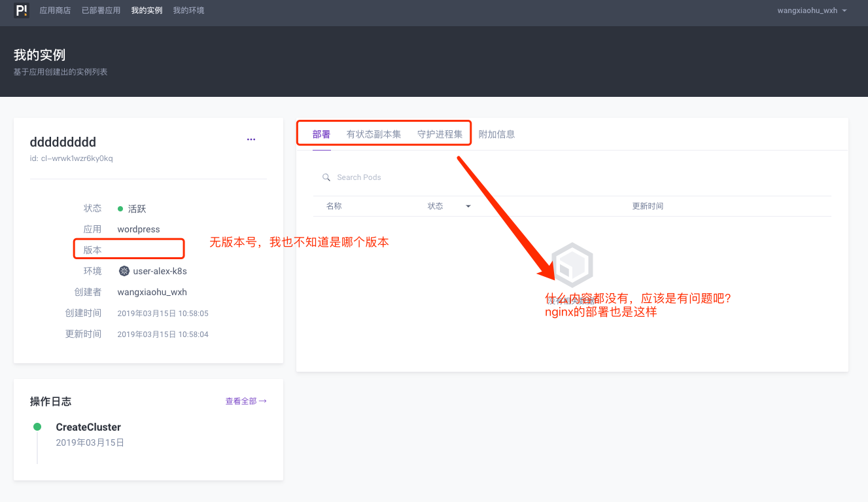Click the P! logo in the top bar

click(x=22, y=10)
